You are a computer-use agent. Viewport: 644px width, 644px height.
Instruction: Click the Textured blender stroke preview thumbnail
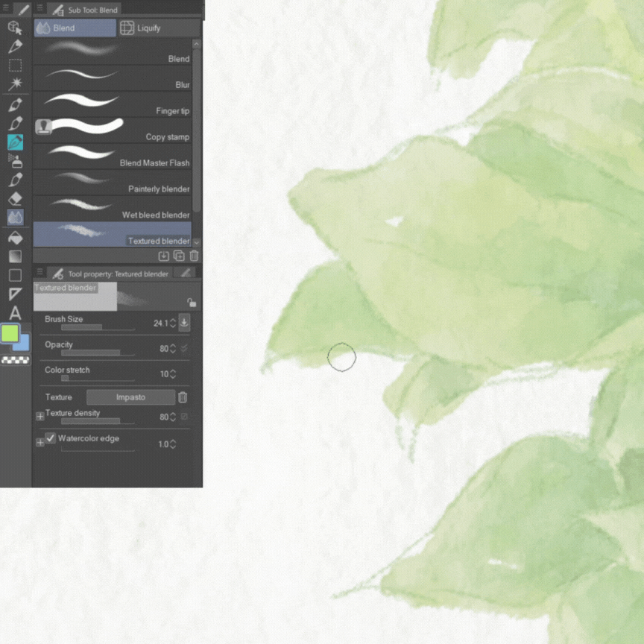(x=117, y=296)
